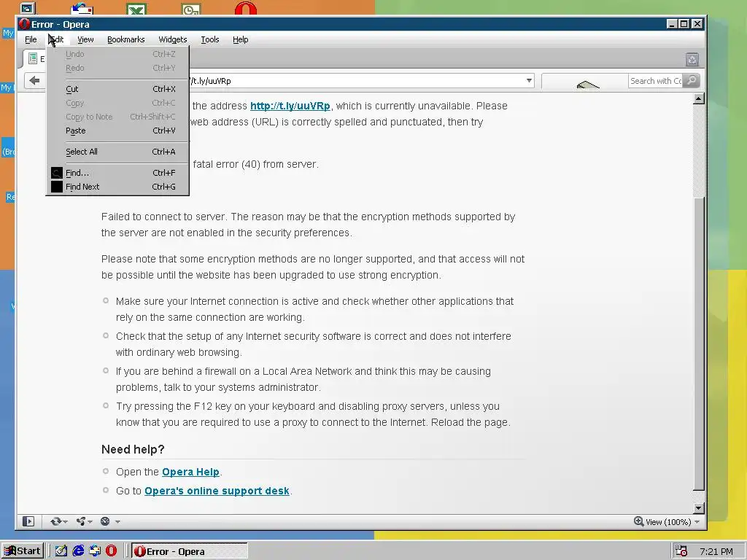This screenshot has width=747, height=560.
Task: Click the Opera Link sync icon
Action: click(x=55, y=521)
